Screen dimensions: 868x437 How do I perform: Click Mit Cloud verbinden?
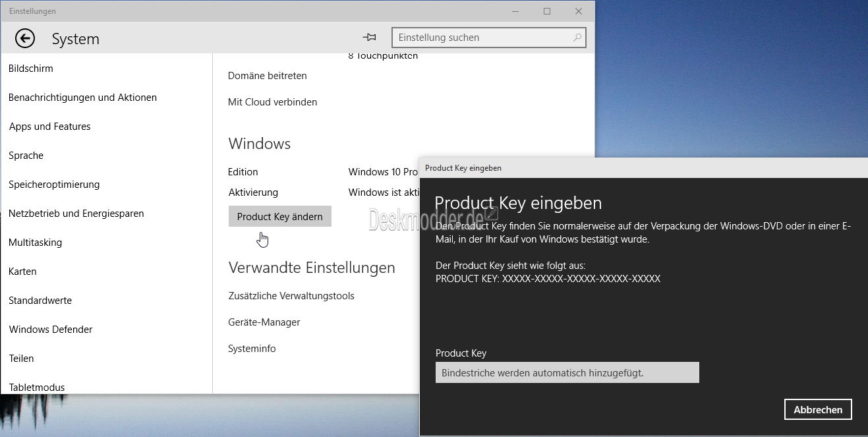[273, 102]
